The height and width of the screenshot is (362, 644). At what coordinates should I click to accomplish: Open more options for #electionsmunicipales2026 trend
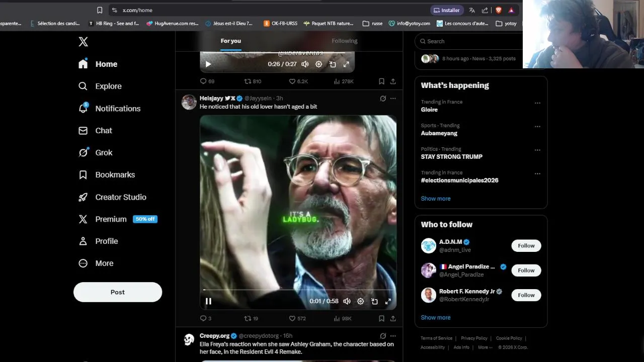[537, 173]
